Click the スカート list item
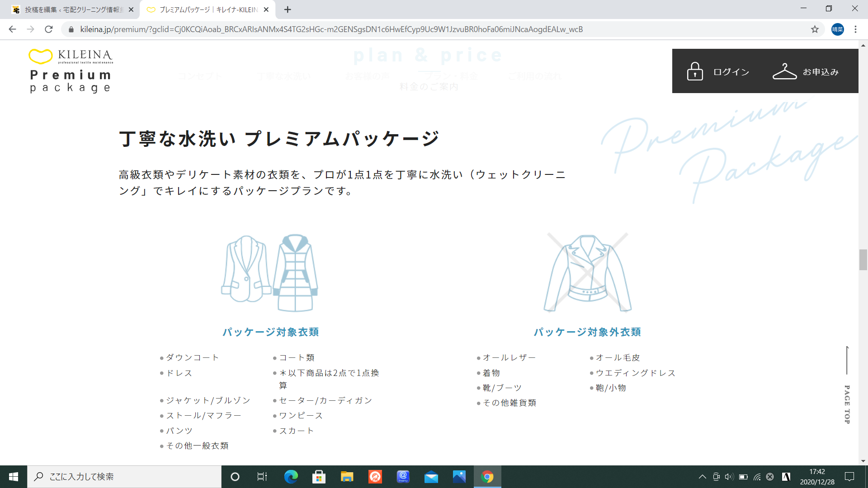The height and width of the screenshot is (488, 868). tap(297, 431)
